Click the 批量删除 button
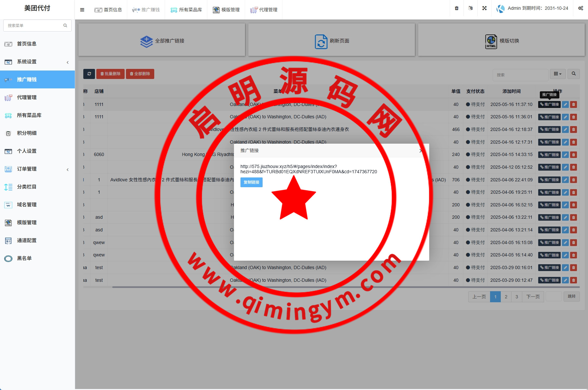 [x=110, y=74]
